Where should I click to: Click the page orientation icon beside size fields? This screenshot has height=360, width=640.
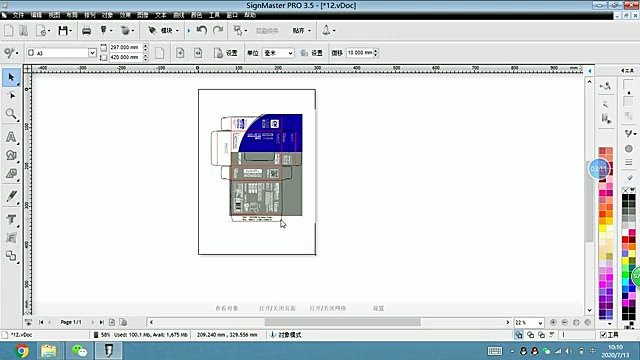tap(160, 53)
